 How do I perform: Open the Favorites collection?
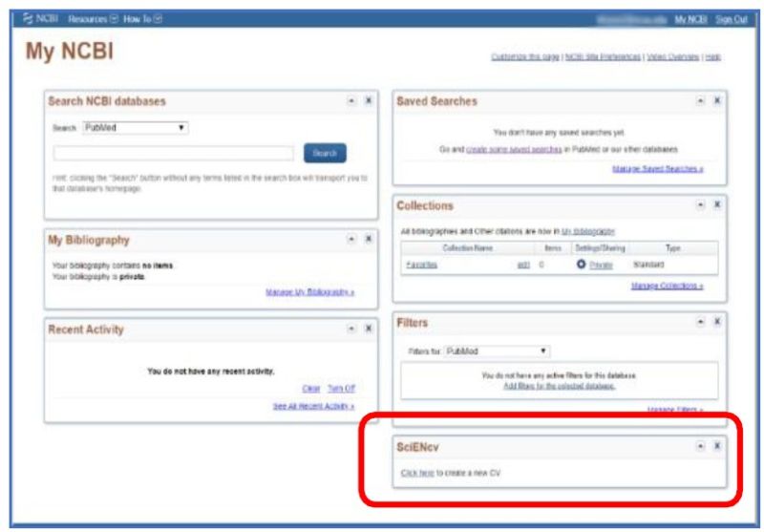tap(421, 265)
